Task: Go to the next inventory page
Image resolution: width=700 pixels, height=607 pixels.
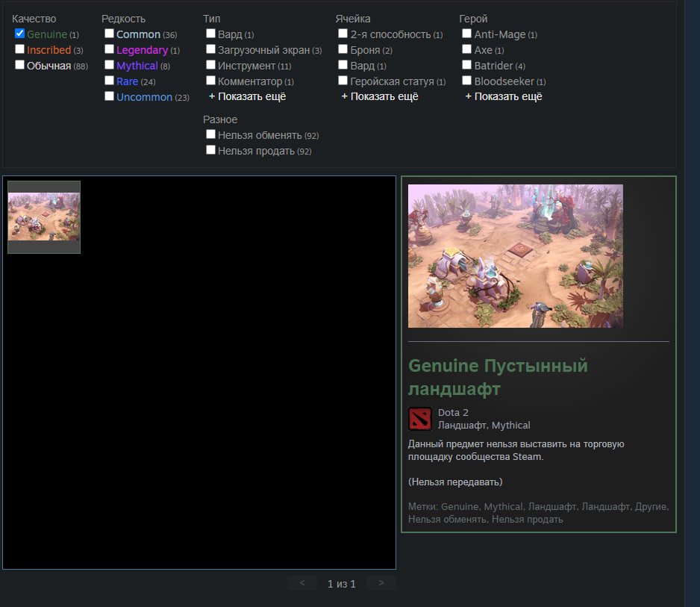Action: pos(381,583)
